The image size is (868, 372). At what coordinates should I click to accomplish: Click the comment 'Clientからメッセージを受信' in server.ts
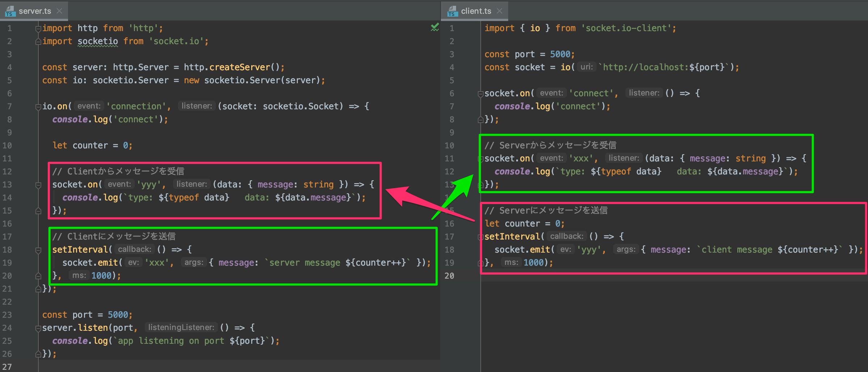126,171
